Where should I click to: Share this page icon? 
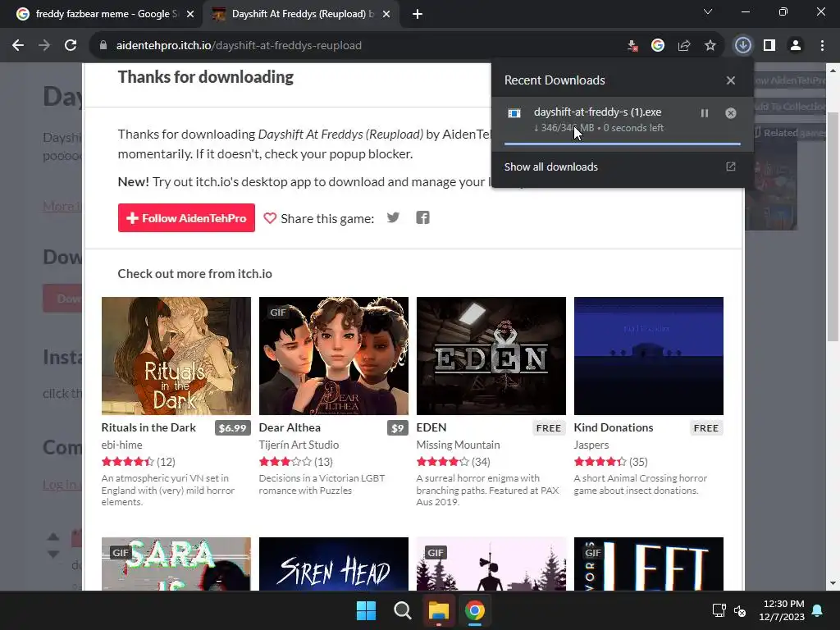coord(684,46)
